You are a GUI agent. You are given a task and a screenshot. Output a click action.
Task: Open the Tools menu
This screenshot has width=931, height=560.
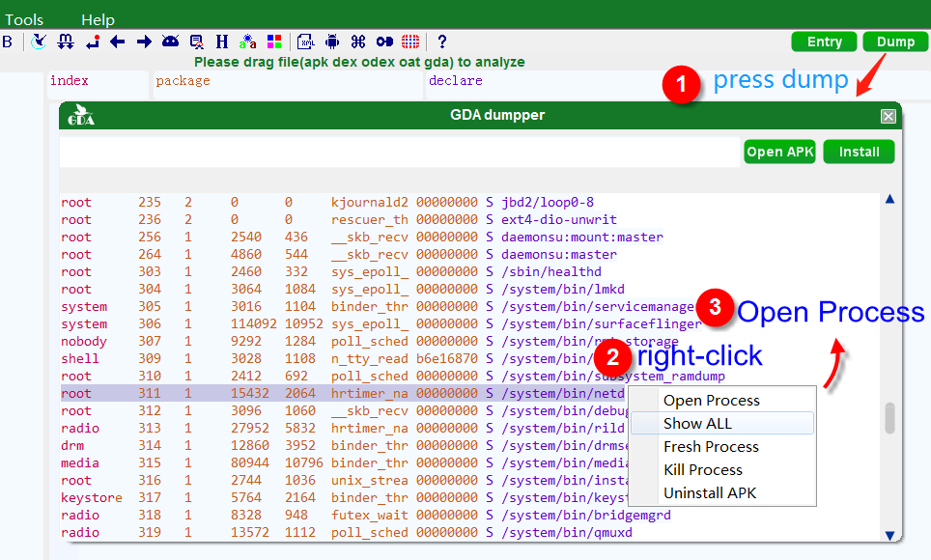(24, 19)
